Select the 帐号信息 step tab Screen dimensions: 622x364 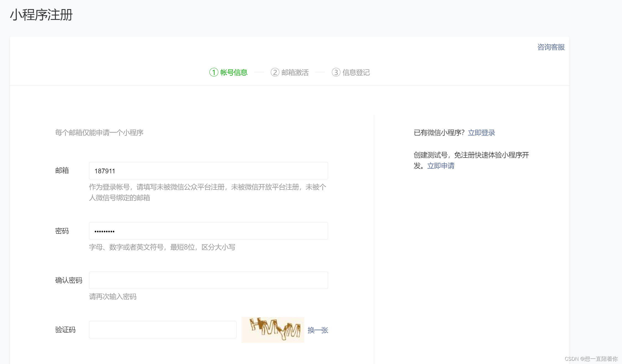[x=234, y=72]
